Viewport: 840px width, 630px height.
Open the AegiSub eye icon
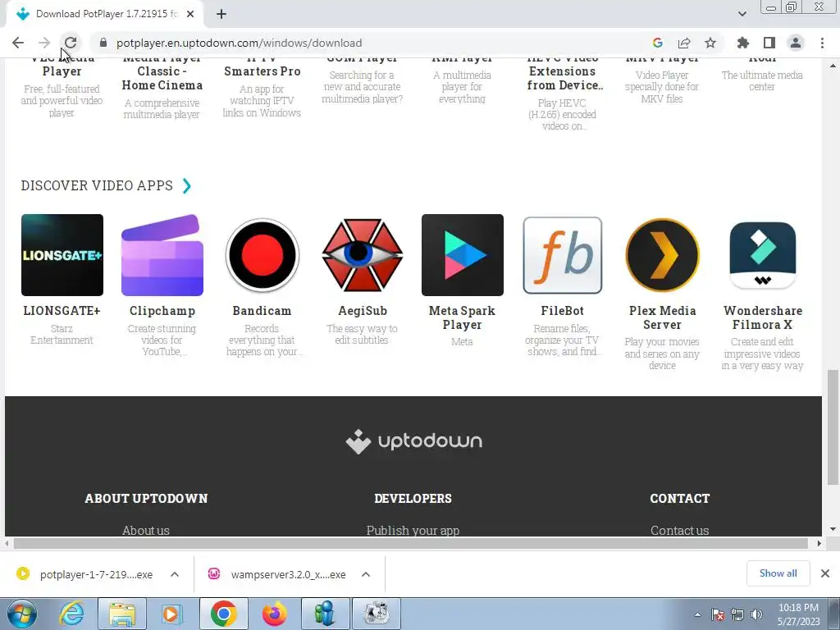[x=362, y=255]
